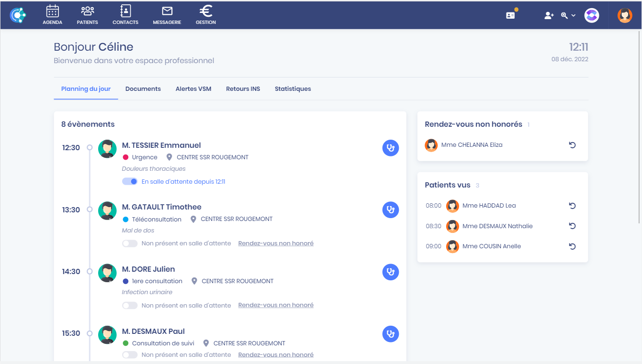Switch to the Documents tab
Image resolution: width=642 pixels, height=364 pixels.
tap(143, 89)
